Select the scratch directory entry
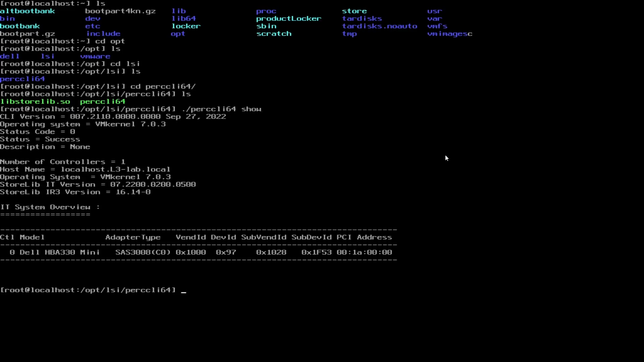Image resolution: width=644 pixels, height=362 pixels. click(274, 34)
